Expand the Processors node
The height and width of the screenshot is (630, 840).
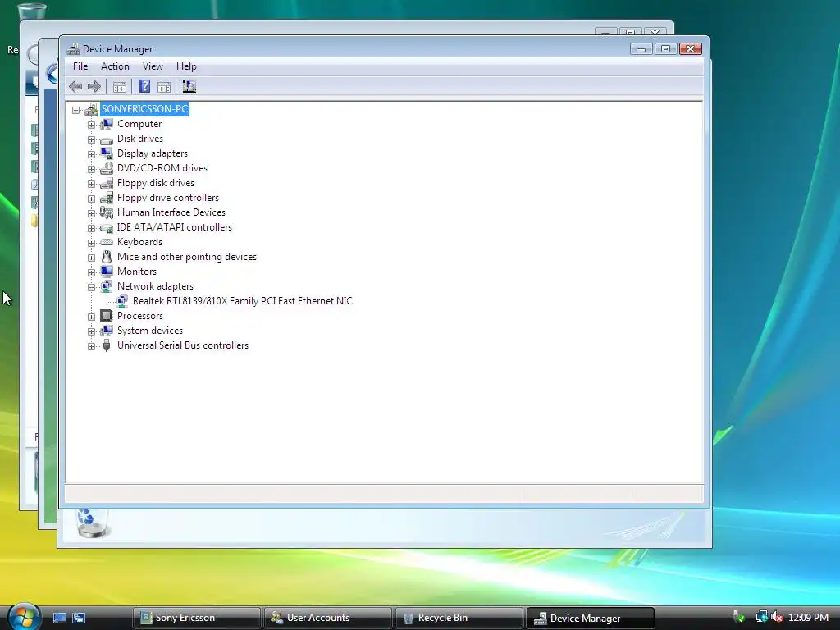[x=92, y=317]
